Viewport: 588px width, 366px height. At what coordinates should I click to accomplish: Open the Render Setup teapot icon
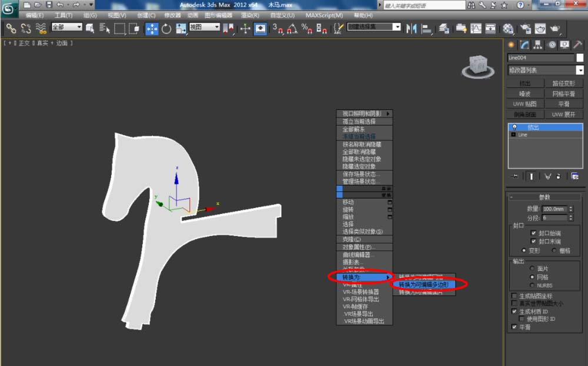coord(526,29)
